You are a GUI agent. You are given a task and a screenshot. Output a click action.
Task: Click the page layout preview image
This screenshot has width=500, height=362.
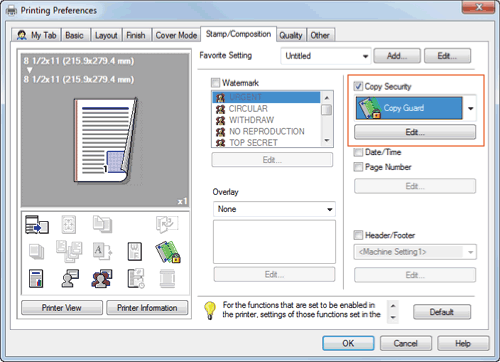click(x=107, y=141)
